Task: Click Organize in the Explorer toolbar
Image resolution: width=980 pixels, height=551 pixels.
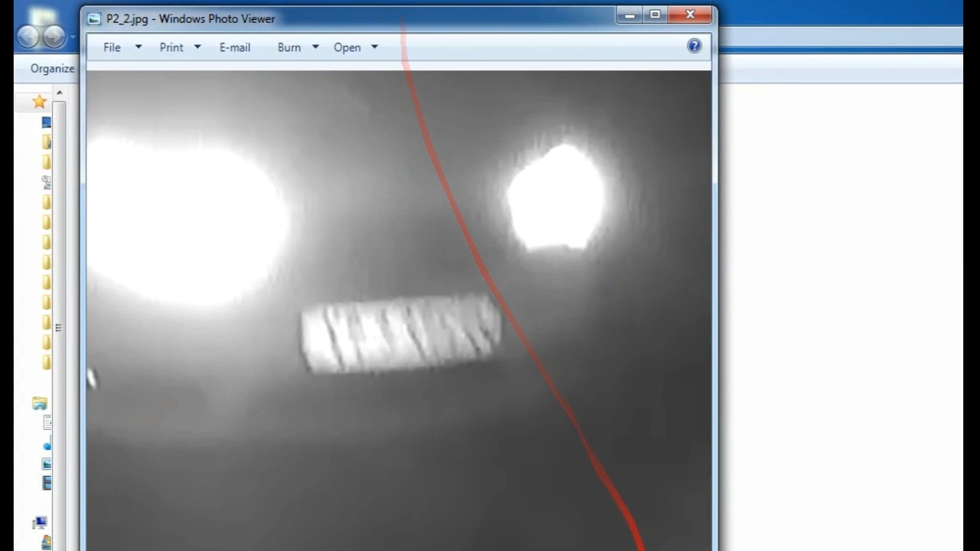Action: point(52,68)
